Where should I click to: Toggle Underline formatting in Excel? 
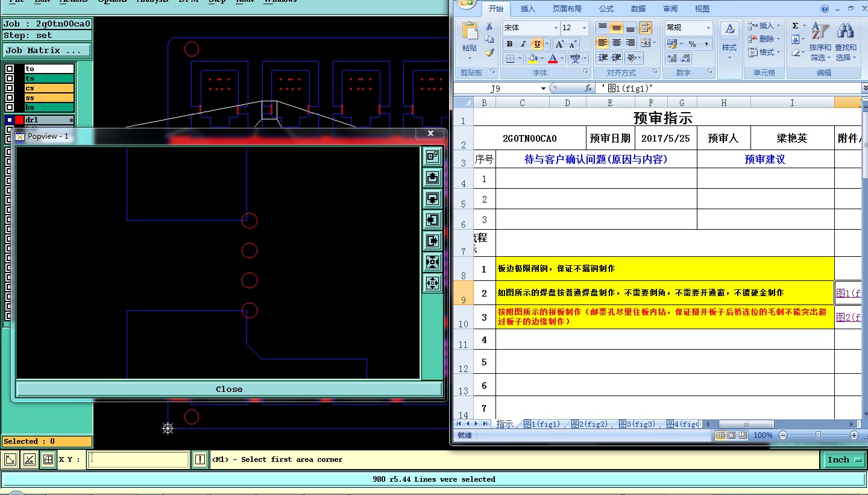coord(536,44)
